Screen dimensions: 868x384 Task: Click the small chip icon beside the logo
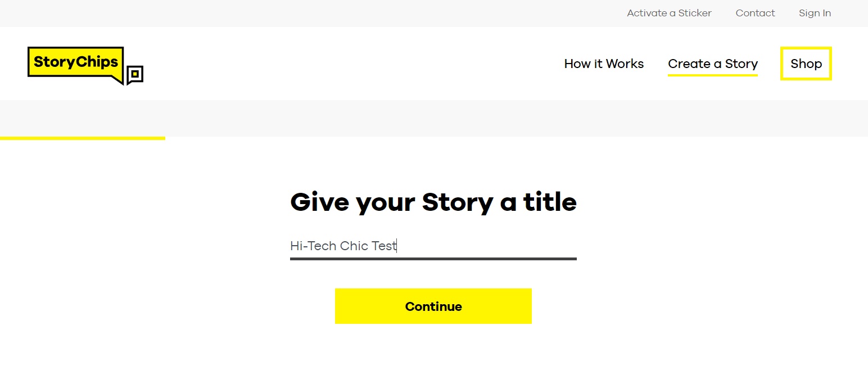(135, 75)
